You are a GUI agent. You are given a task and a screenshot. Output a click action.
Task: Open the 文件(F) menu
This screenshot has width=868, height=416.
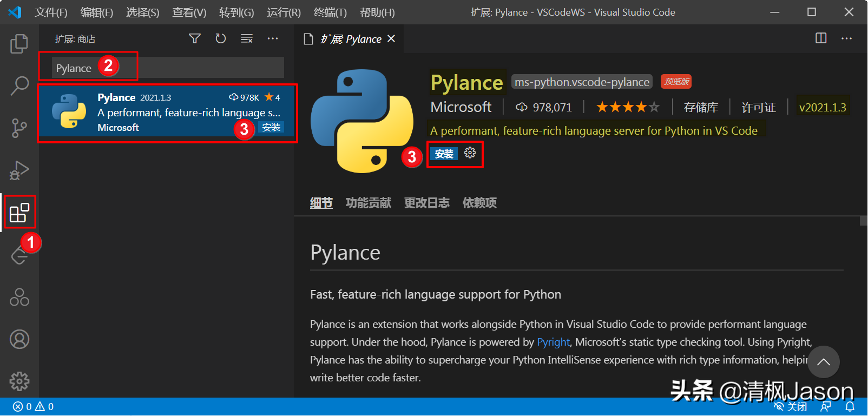coord(51,12)
